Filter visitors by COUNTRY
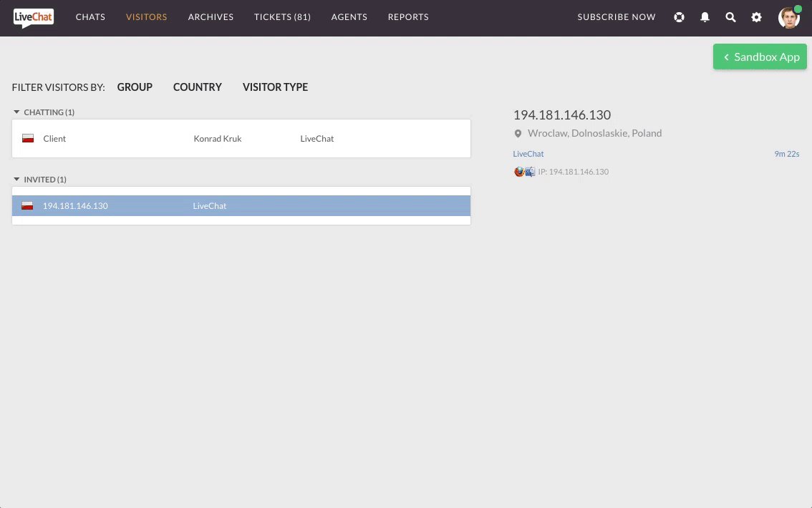 pyautogui.click(x=197, y=87)
